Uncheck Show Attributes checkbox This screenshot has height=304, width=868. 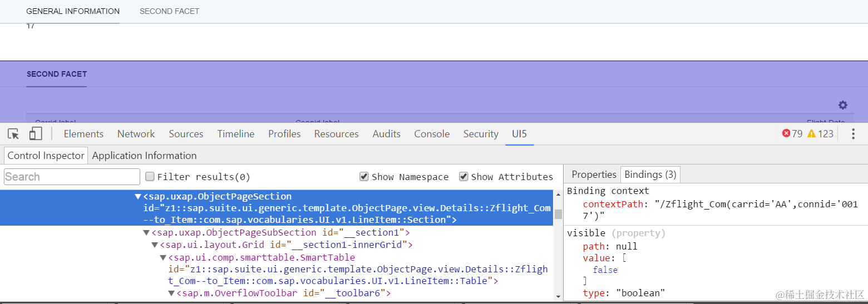[x=463, y=176]
